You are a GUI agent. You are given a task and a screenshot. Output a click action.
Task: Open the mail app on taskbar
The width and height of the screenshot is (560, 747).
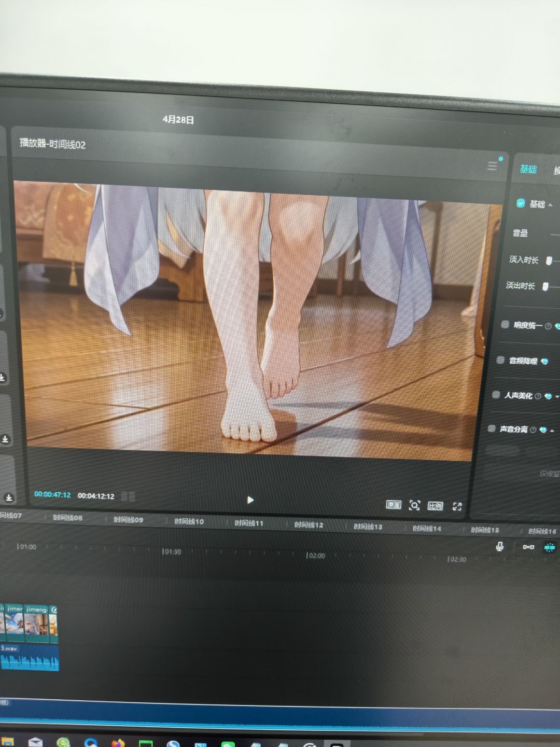point(35,742)
